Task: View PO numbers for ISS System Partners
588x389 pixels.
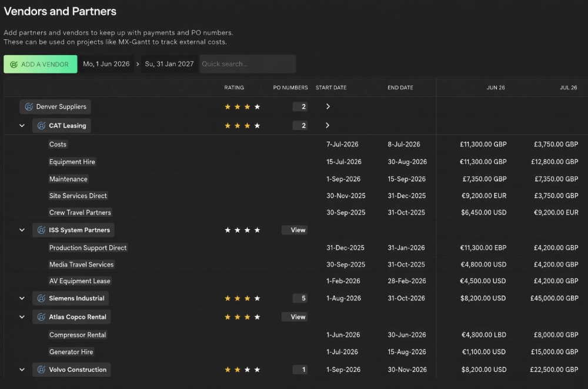Action: coord(295,230)
